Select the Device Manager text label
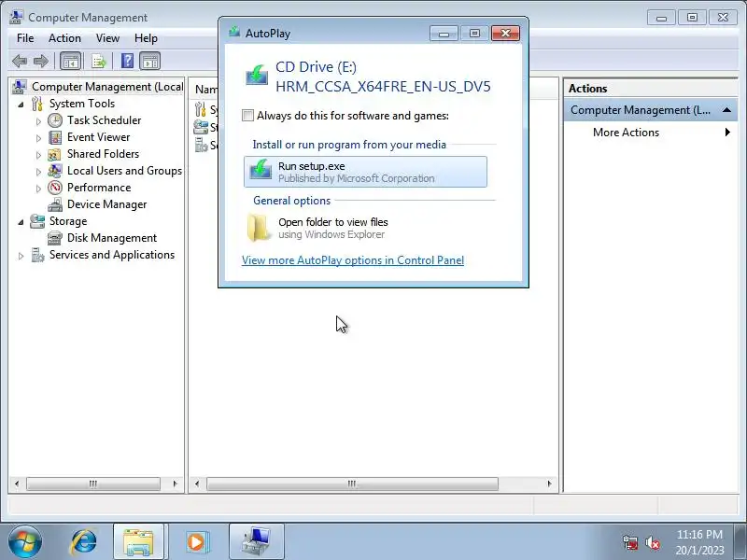 107,204
